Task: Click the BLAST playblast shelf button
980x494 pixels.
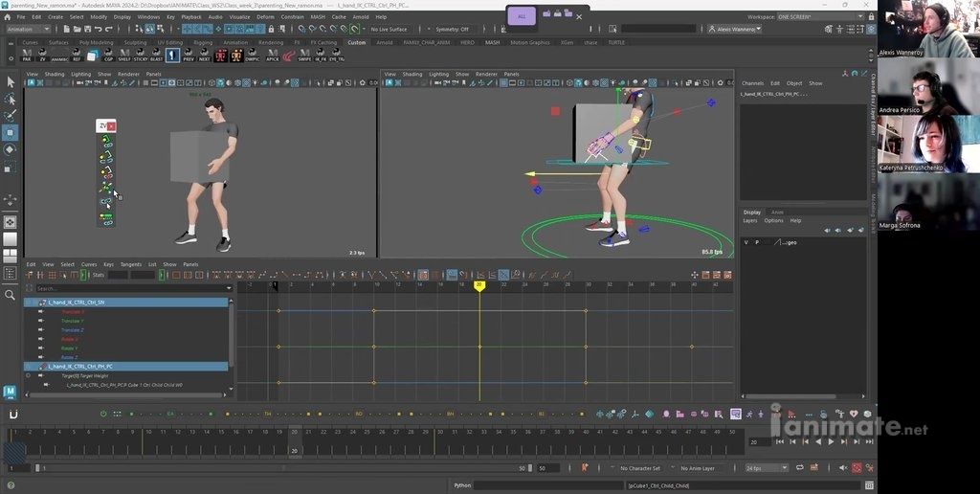Action: click(x=156, y=55)
